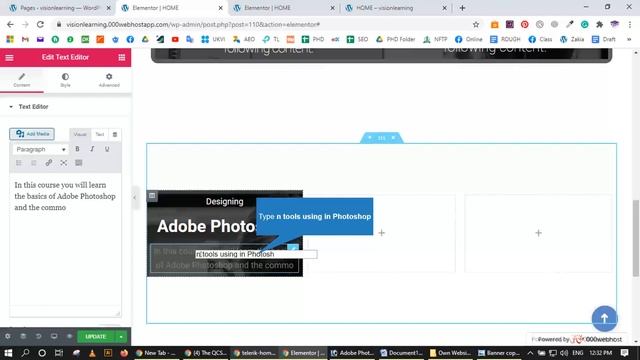Screen dimensions: 640x360
Task: Open the Draft bookmark
Action: tap(604, 40)
